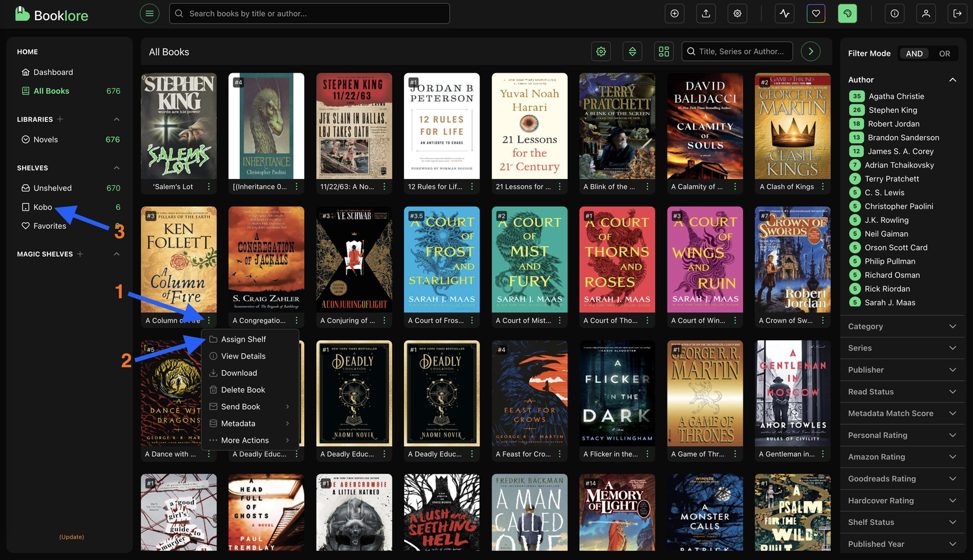The height and width of the screenshot is (560, 973).
Task: Expand the Amazon Rating filter
Action: point(902,457)
